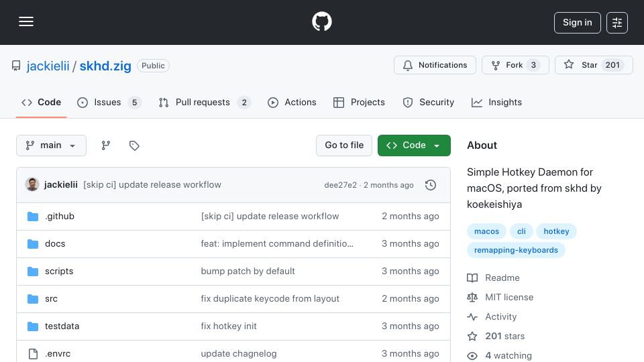Open the Security tab
The width and height of the screenshot is (644, 362).
click(x=429, y=102)
